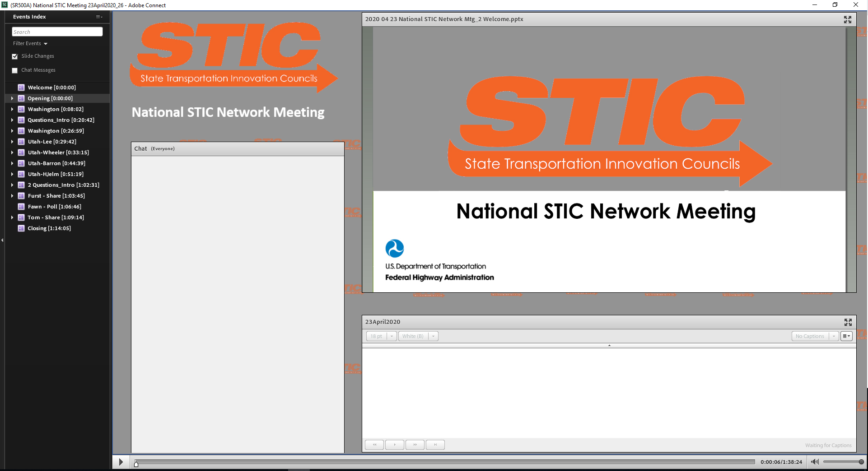868x471 pixels.
Task: Click the caption pod collapse arrow
Action: tap(609, 346)
